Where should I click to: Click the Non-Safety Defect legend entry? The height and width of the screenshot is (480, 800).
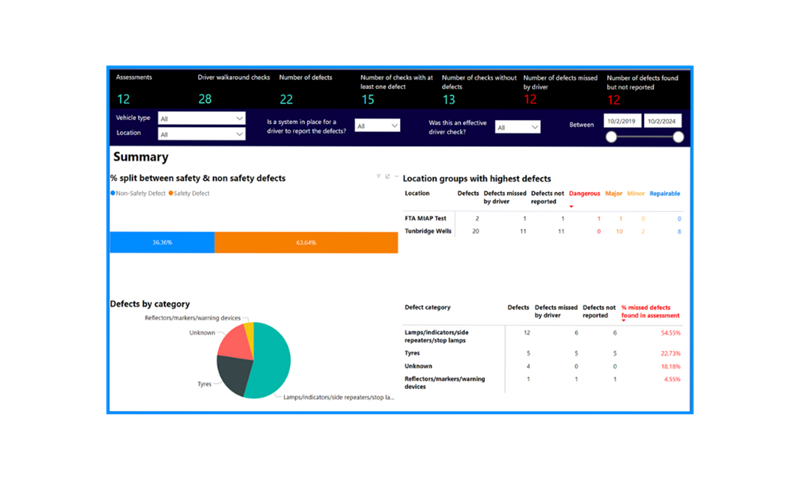point(138,193)
